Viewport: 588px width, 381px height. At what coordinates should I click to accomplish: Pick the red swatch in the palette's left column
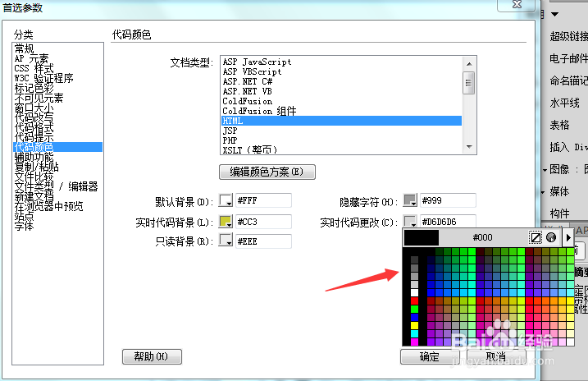[x=414, y=301]
